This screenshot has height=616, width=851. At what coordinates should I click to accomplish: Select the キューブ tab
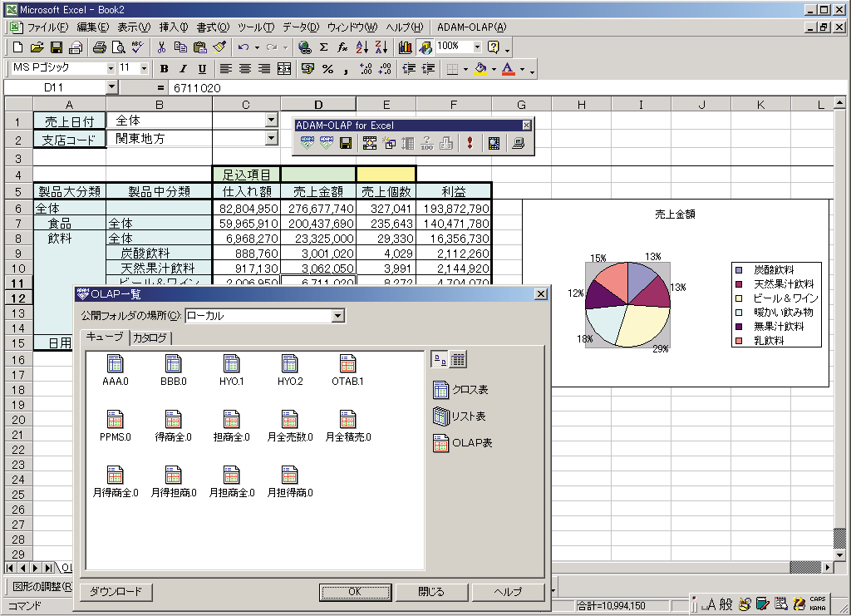[x=105, y=337]
